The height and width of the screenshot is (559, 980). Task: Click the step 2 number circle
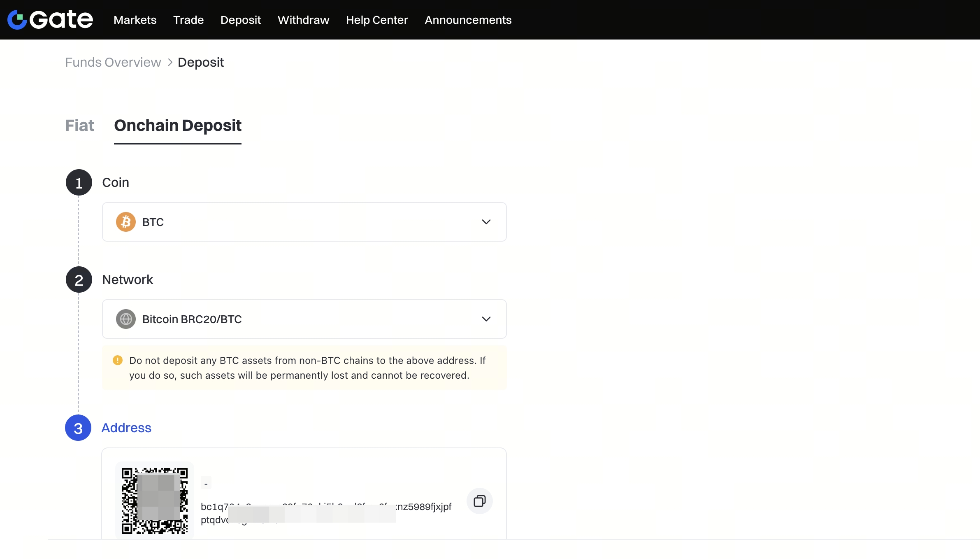click(79, 279)
